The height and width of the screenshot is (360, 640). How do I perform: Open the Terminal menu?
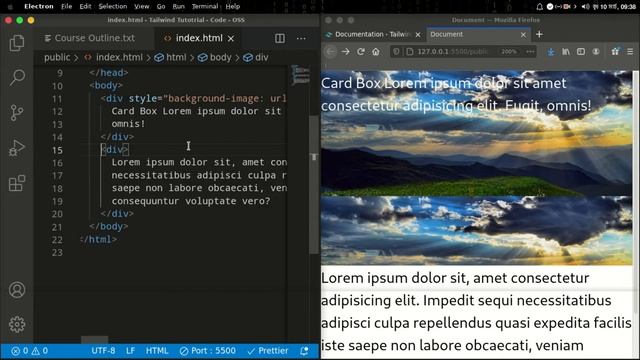[205, 7]
